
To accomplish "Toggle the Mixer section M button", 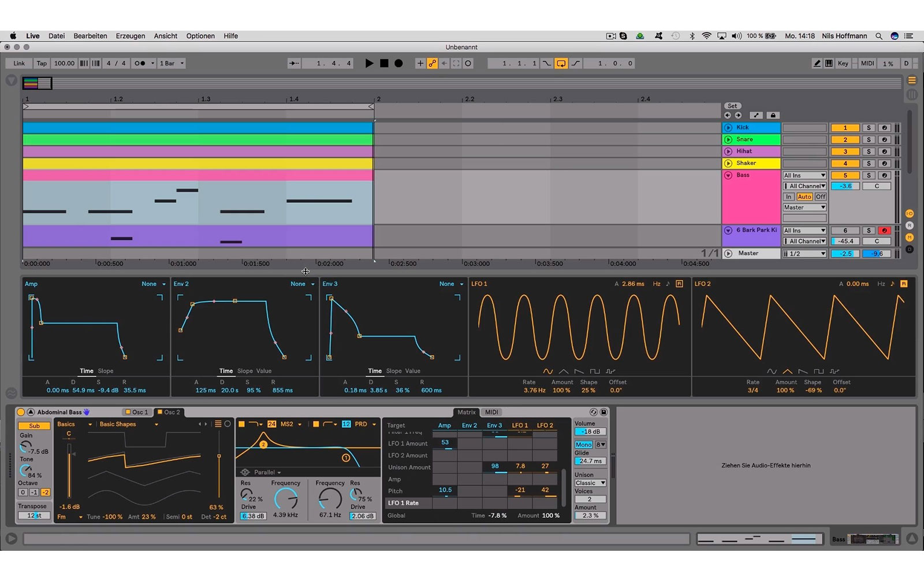I will [x=910, y=238].
